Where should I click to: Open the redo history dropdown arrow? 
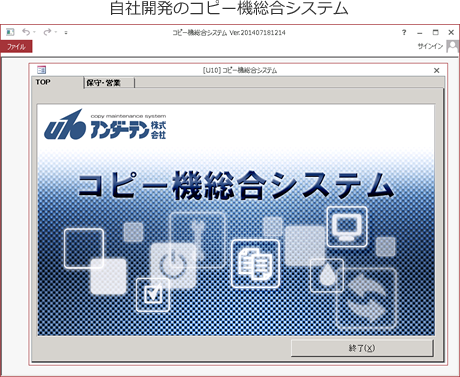[x=56, y=32]
